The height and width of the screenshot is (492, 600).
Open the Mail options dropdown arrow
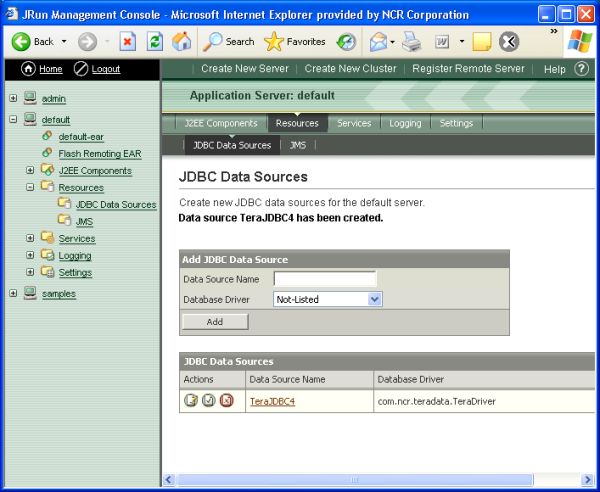click(x=392, y=41)
